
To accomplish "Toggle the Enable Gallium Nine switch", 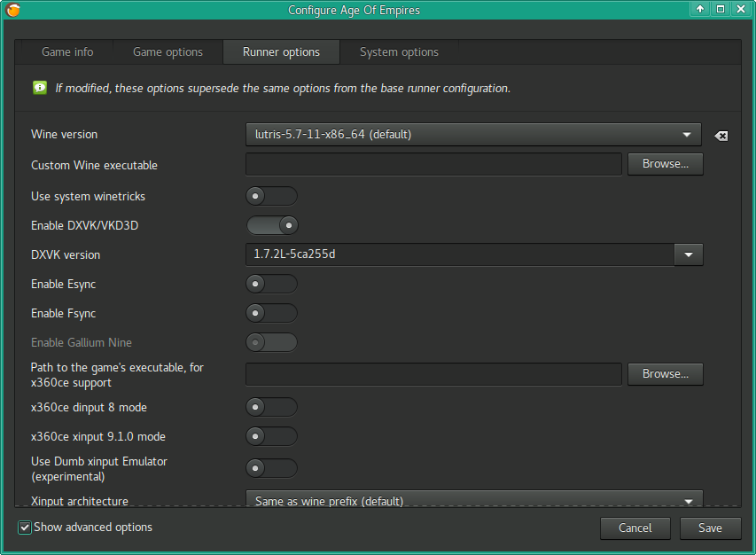I will (x=271, y=342).
